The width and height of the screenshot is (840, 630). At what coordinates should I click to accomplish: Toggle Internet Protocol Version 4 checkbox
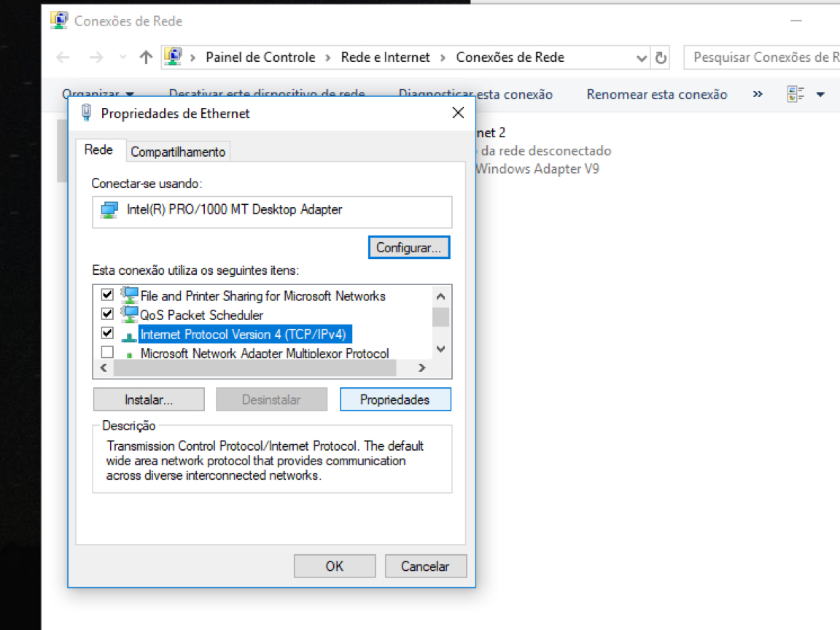coord(107,333)
